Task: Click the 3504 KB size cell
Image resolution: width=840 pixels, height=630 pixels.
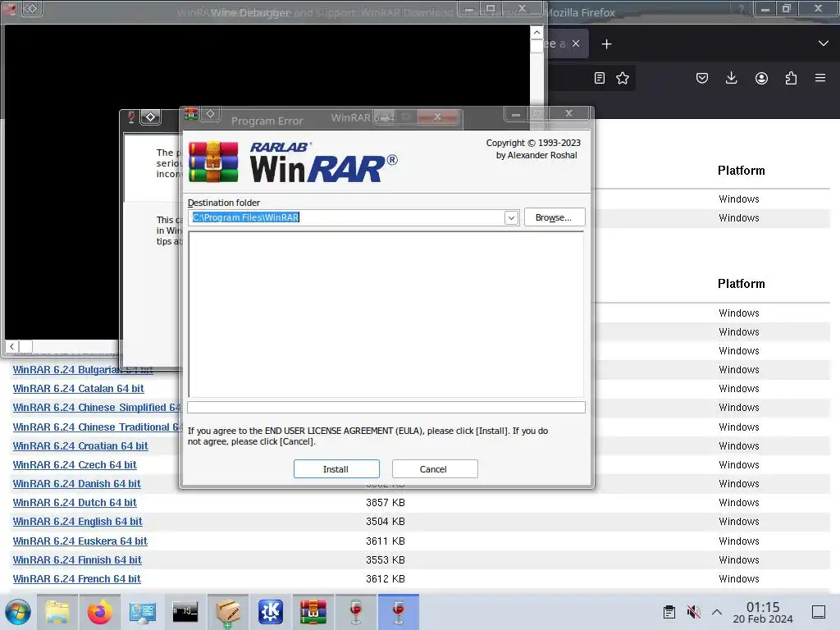Action: (386, 521)
